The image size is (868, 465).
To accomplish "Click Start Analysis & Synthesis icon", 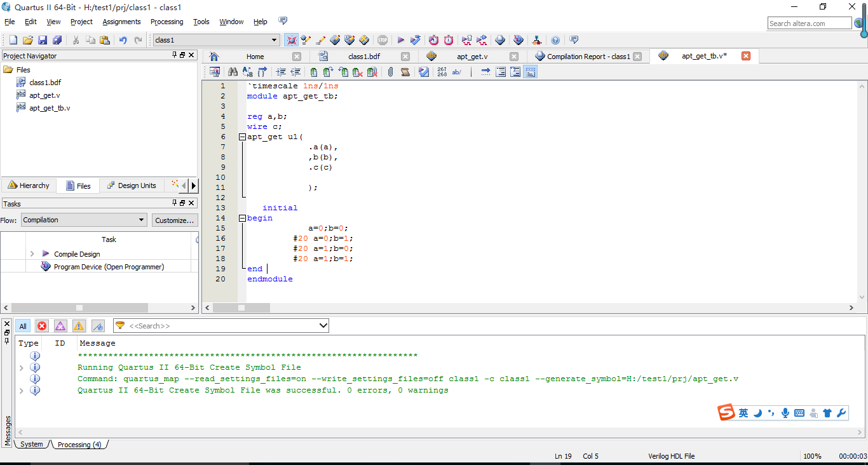I will [x=415, y=40].
